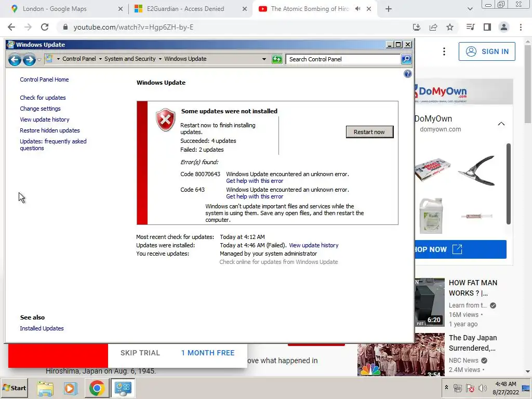This screenshot has width=532, height=399.
Task: Toggle Chrome side panel icon
Action: (487, 27)
